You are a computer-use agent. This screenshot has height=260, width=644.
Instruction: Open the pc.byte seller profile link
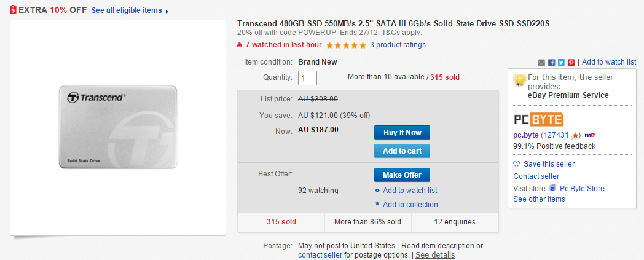tap(526, 135)
